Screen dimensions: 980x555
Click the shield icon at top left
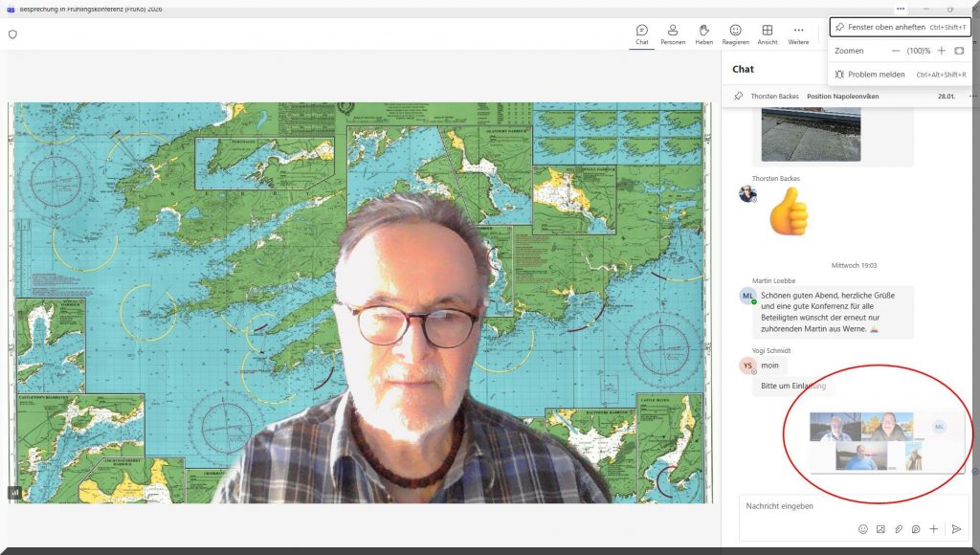pos(13,34)
